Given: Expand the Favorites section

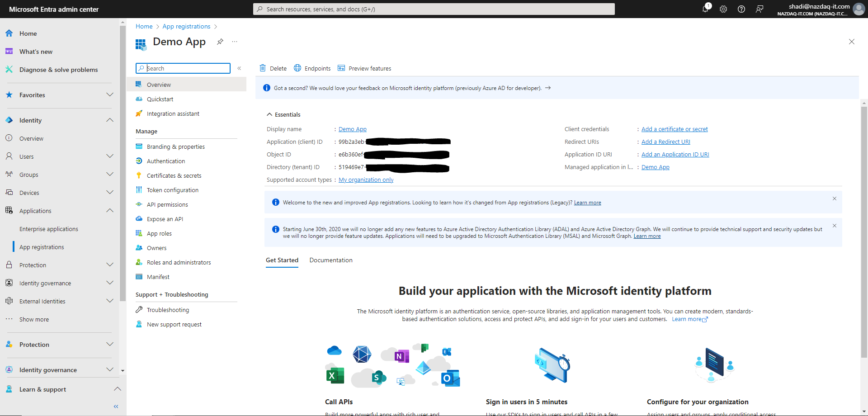Looking at the screenshot, I should click(x=109, y=95).
